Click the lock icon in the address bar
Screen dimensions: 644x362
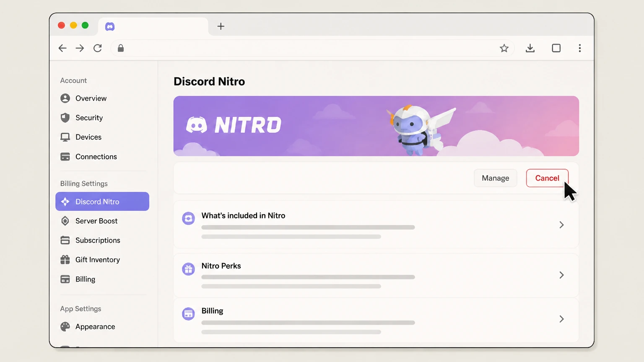[x=121, y=48]
